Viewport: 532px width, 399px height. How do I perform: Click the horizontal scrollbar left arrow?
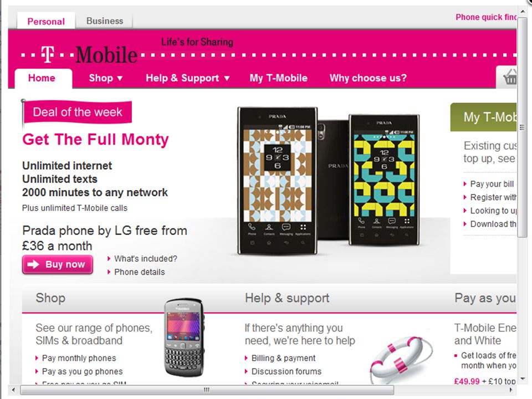tap(13, 390)
